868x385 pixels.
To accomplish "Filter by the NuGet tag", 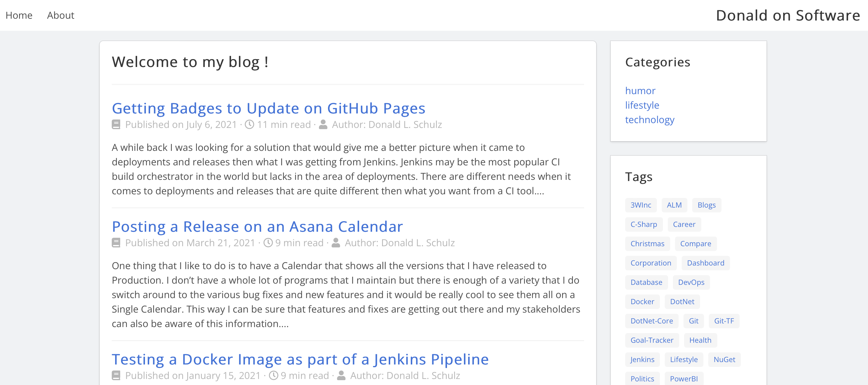I will (x=724, y=359).
